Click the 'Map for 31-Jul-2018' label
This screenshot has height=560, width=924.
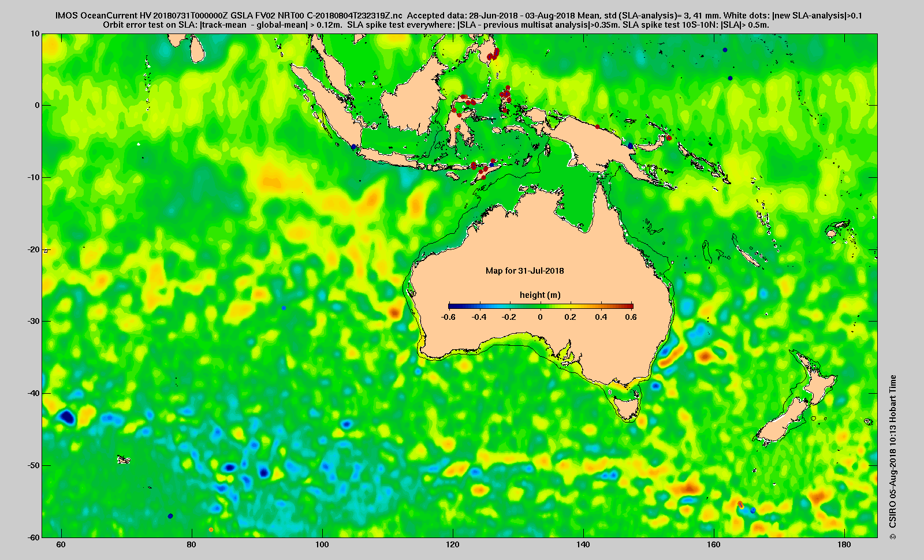tap(524, 270)
